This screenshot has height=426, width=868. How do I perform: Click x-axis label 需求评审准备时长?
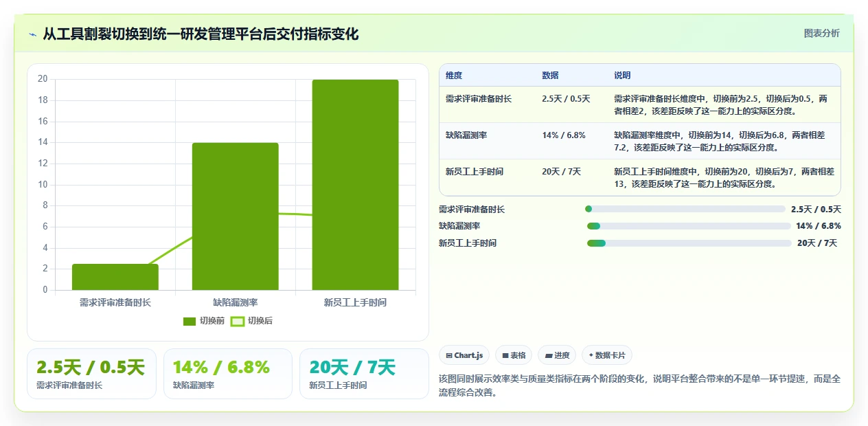pyautogui.click(x=115, y=302)
